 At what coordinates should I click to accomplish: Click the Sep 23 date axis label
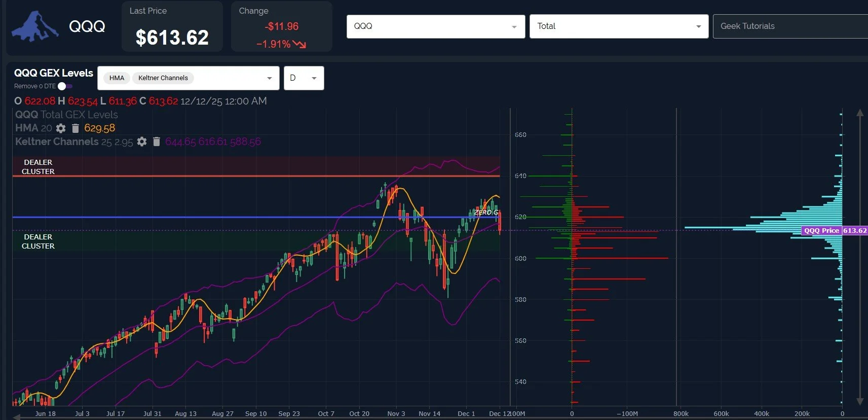(x=289, y=413)
